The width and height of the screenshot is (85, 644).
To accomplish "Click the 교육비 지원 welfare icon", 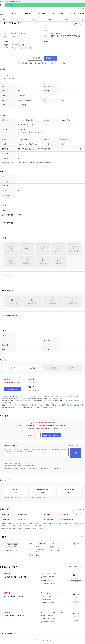I will click(x=58, y=249).
